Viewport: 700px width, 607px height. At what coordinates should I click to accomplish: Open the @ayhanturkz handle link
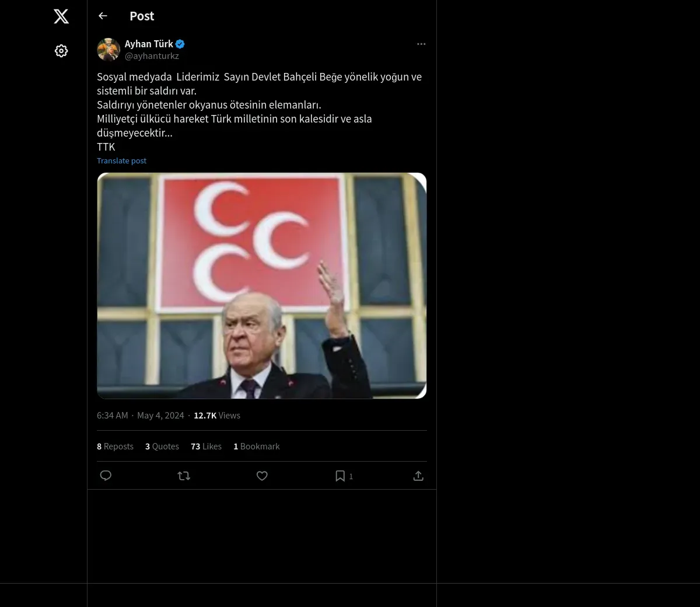152,56
